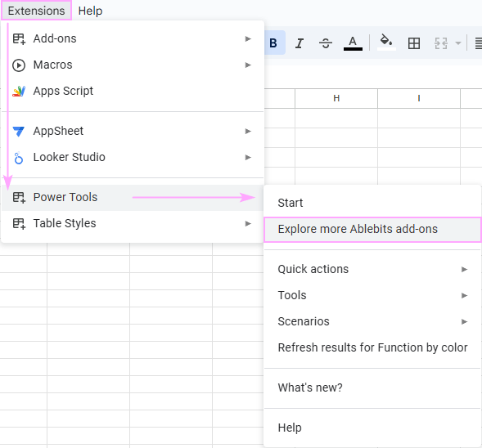Toggle Strikethrough formatting button
Image resolution: width=482 pixels, height=448 pixels.
click(326, 43)
